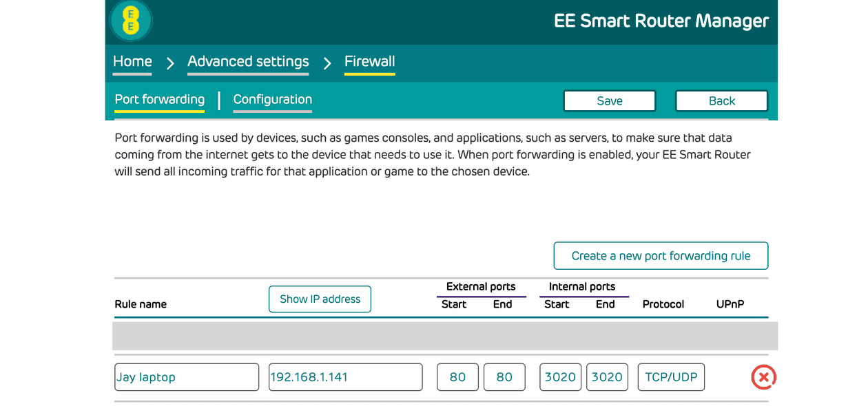The image size is (868, 406).
Task: Open Advanced settings breadcrumb link
Action: pyautogui.click(x=248, y=61)
